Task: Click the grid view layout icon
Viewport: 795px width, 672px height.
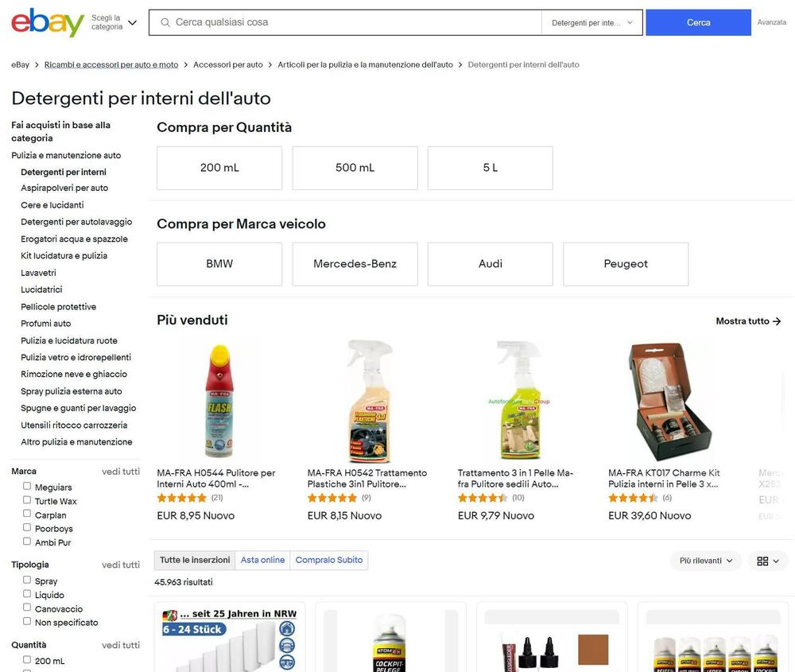Action: 762,561
